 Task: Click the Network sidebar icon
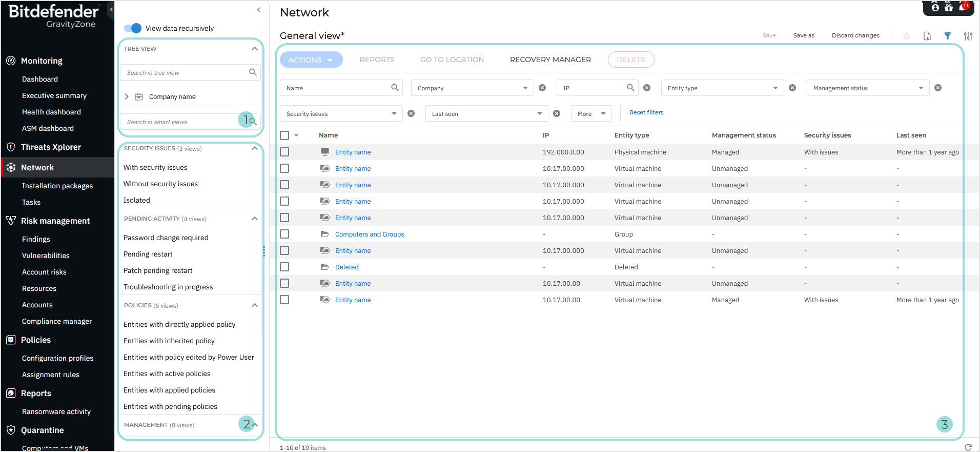coord(11,167)
